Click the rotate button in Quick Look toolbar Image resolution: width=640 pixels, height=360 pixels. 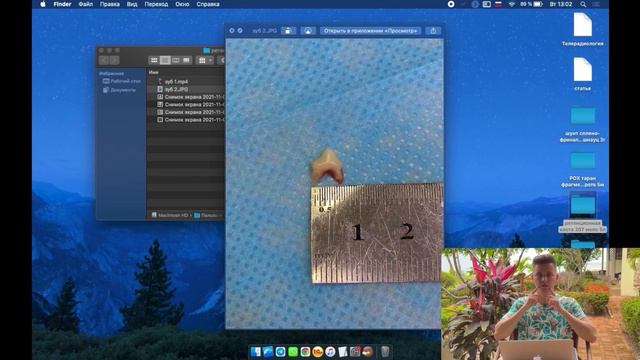coord(288,31)
